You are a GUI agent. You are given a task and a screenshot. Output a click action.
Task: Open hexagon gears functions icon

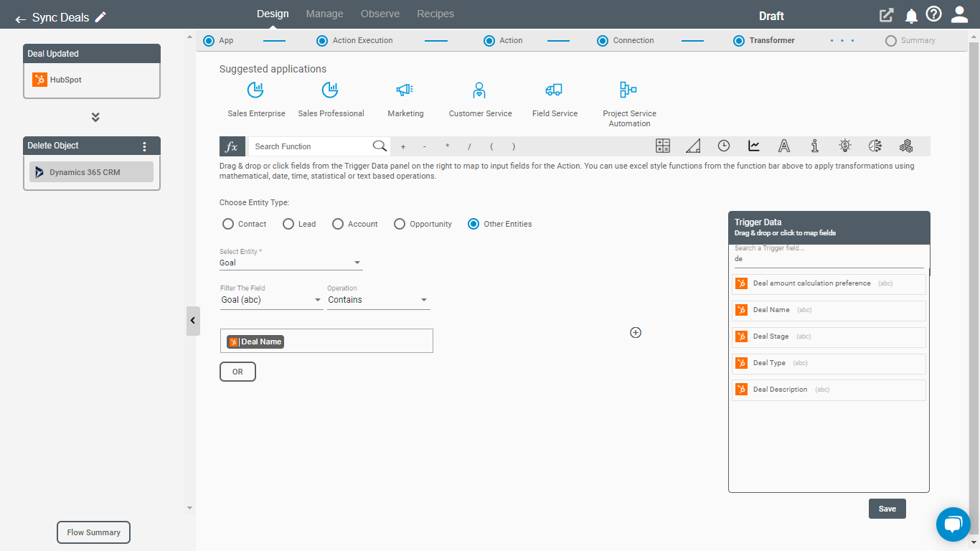[x=906, y=146]
